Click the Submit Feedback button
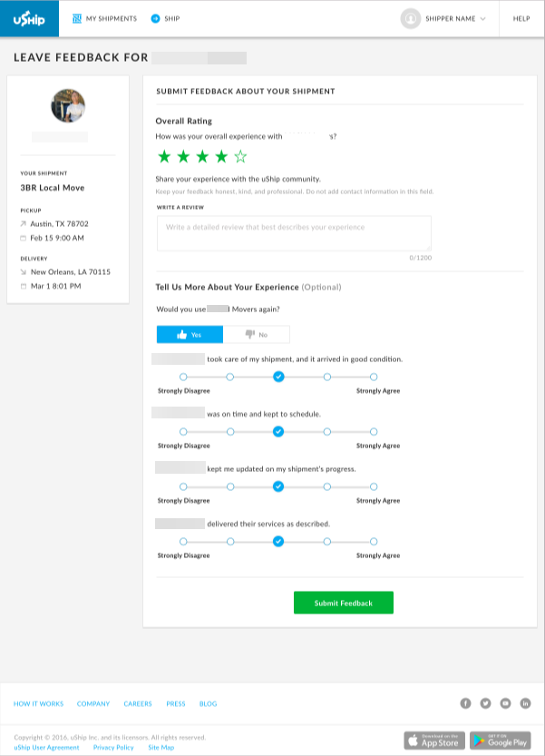This screenshot has width=545, height=756. point(344,603)
